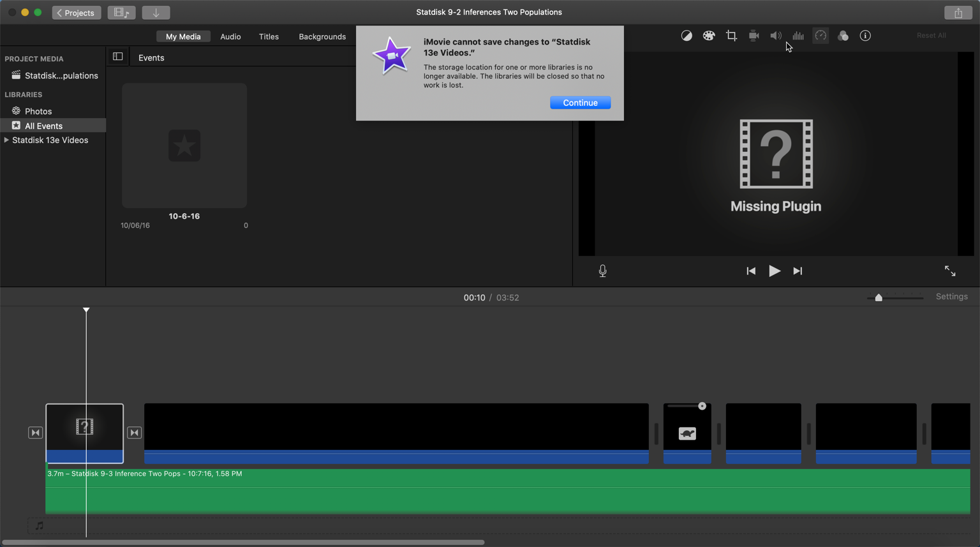Screen dimensions: 980x547
Task: Click the timeline zoom slider
Action: tap(879, 297)
